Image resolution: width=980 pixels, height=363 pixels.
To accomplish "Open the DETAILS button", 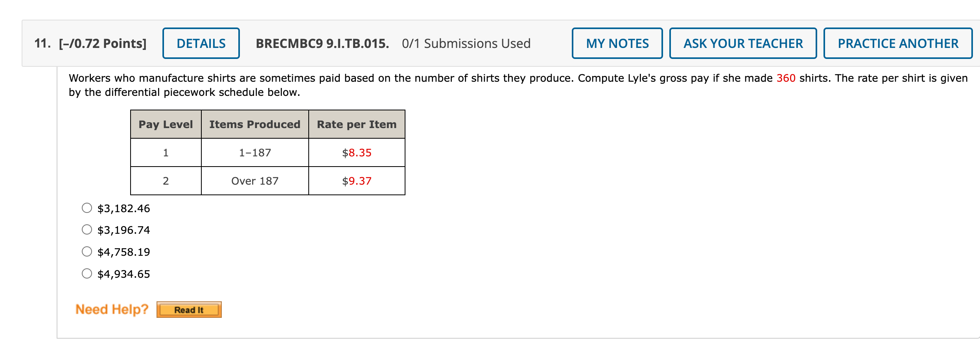I will tap(201, 43).
